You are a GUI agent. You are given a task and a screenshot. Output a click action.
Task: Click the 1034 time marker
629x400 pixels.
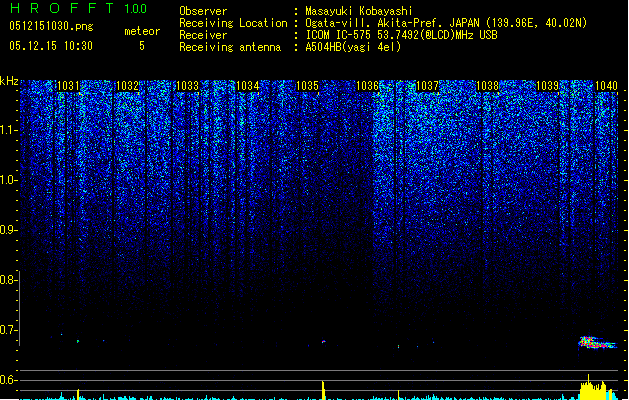[x=248, y=86]
